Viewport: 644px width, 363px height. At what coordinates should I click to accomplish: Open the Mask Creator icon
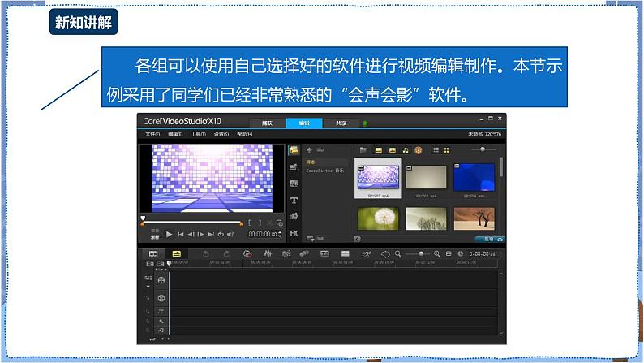385,254
